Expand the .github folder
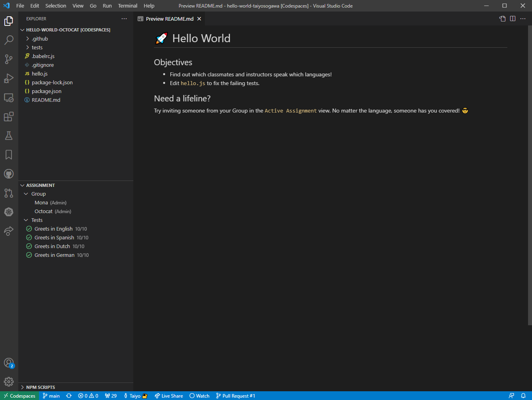Image resolution: width=532 pixels, height=400 pixels. point(39,39)
